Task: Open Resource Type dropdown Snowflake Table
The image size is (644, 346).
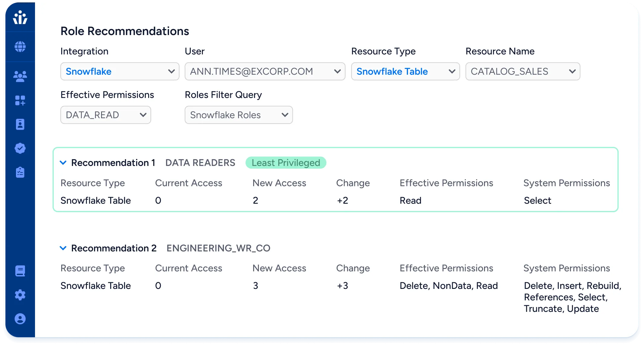Action: coord(405,71)
